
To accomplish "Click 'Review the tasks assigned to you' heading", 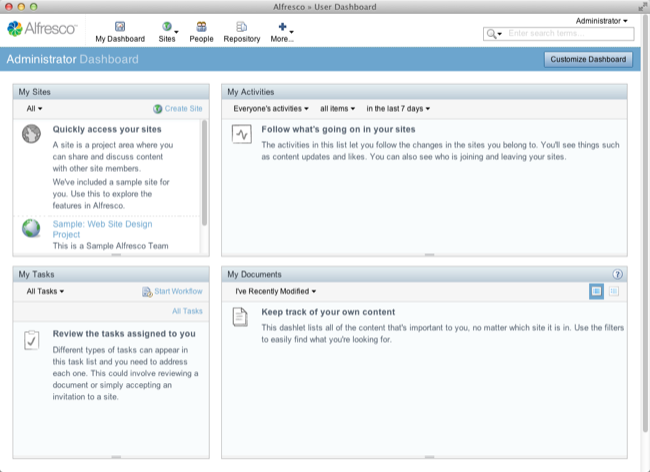I will tap(124, 334).
